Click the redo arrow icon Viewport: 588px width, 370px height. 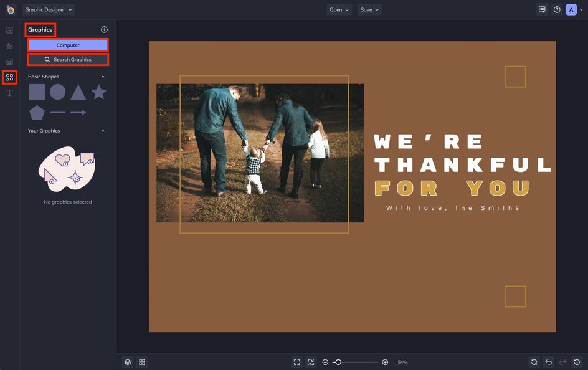click(x=562, y=362)
